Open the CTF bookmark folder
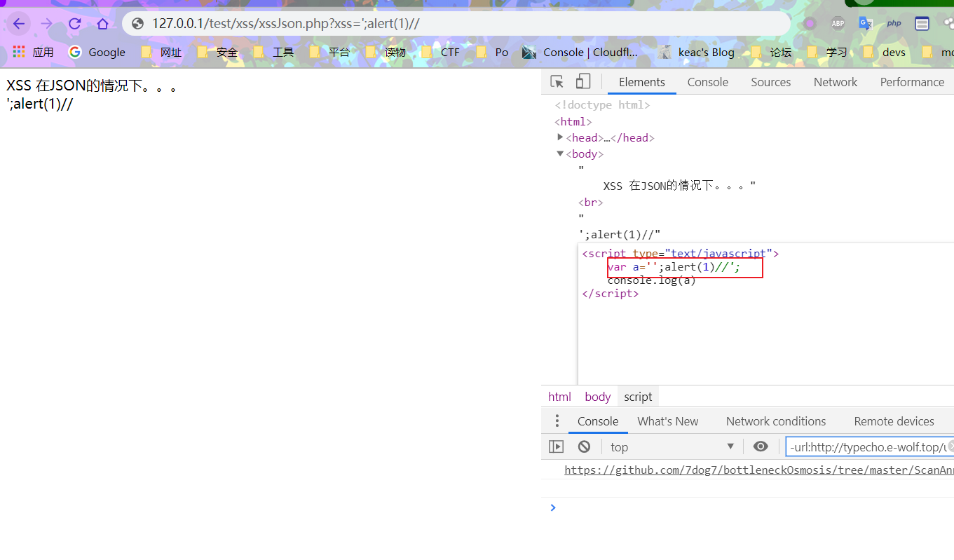 pos(440,52)
